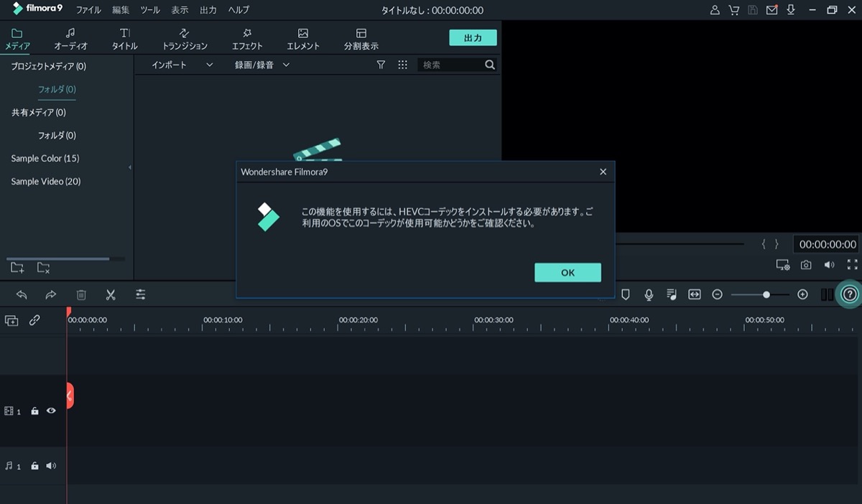Image resolution: width=862 pixels, height=504 pixels.
Task: Toggle visibility eye on video track 1
Action: (x=51, y=411)
